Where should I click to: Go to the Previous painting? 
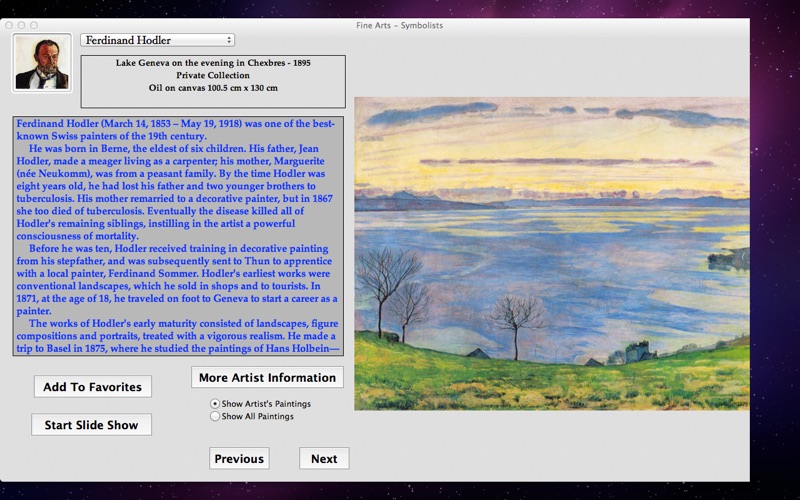pyautogui.click(x=239, y=459)
